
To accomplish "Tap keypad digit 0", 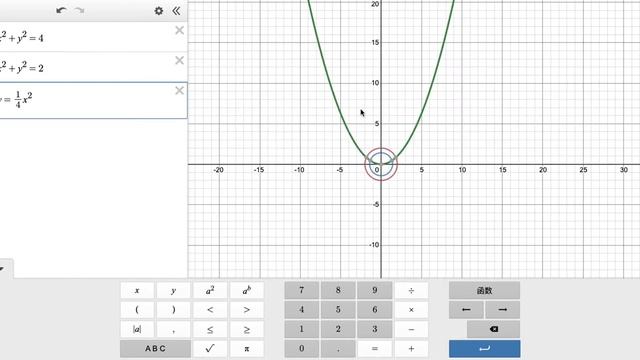I will click(302, 349).
